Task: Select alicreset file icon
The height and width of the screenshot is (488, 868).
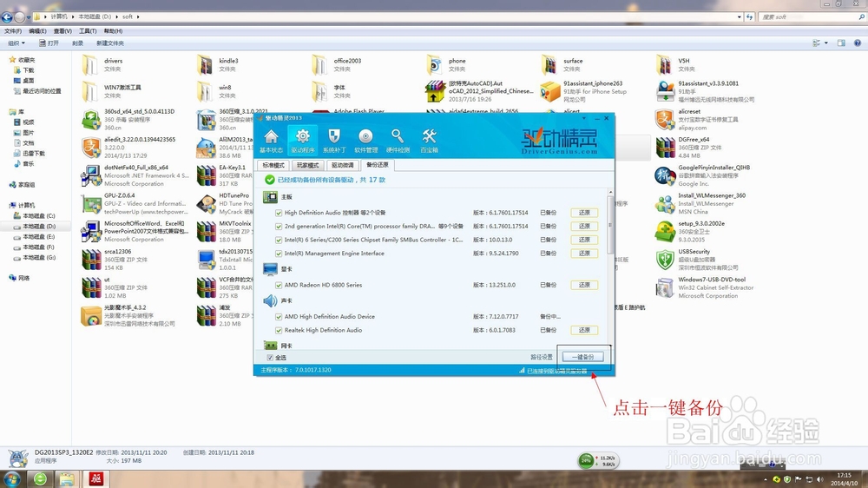Action: [665, 120]
